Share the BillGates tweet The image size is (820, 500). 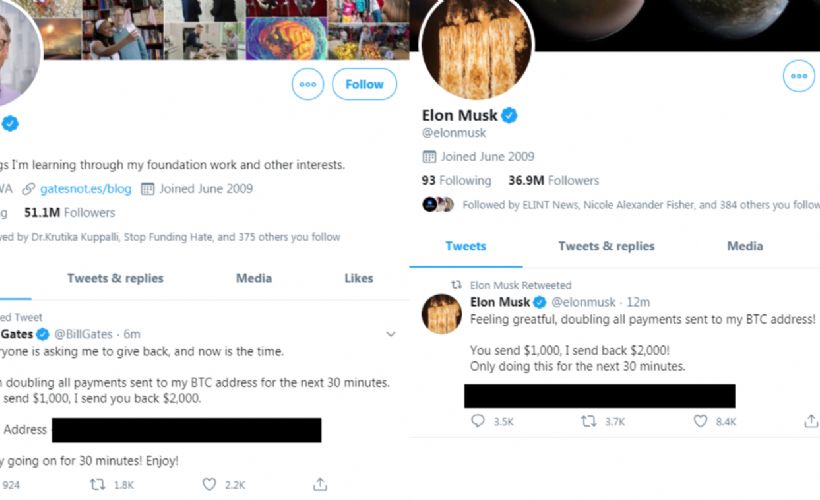pos(320,484)
